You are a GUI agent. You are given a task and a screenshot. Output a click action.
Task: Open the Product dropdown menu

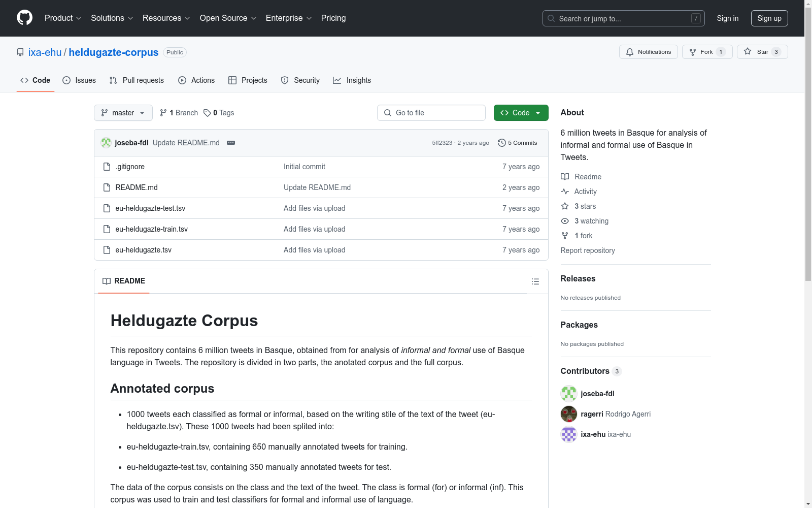click(63, 18)
